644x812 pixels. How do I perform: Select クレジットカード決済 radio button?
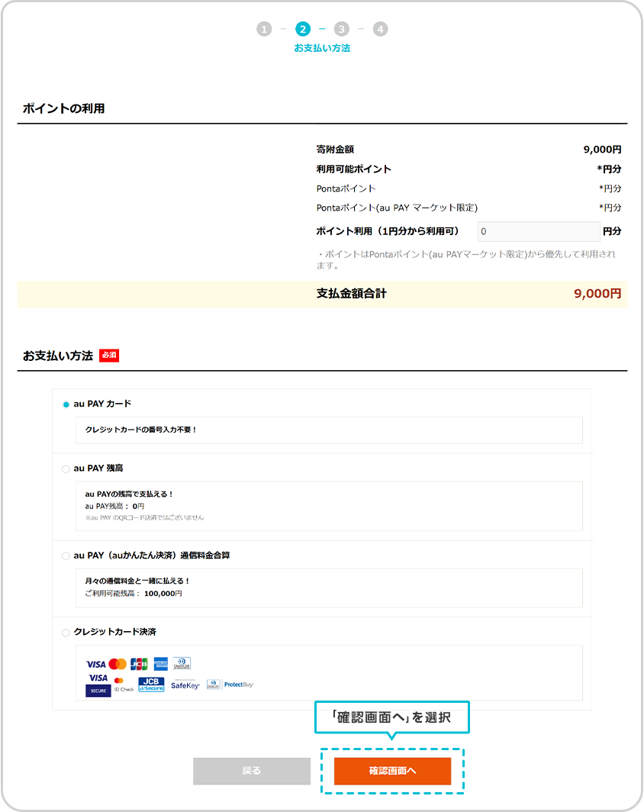coord(66,633)
